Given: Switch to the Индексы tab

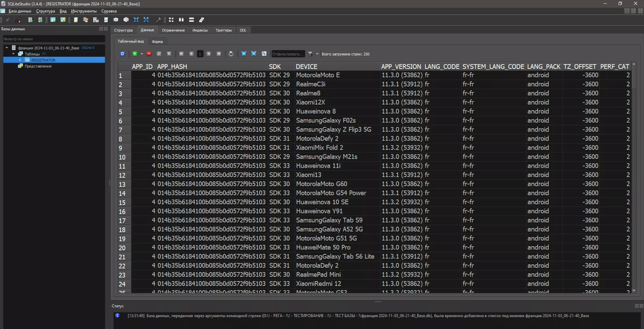Looking at the screenshot, I should tap(200, 30).
